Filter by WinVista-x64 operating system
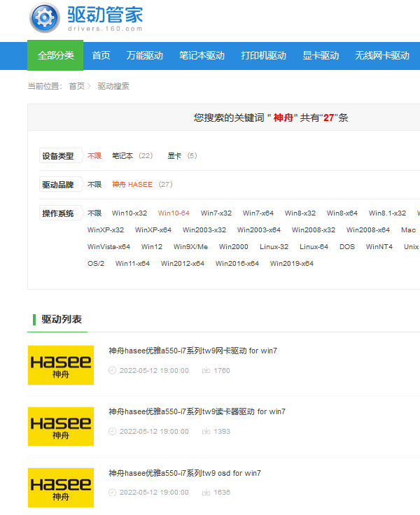Image resolution: width=420 pixels, height=515 pixels. (x=108, y=247)
